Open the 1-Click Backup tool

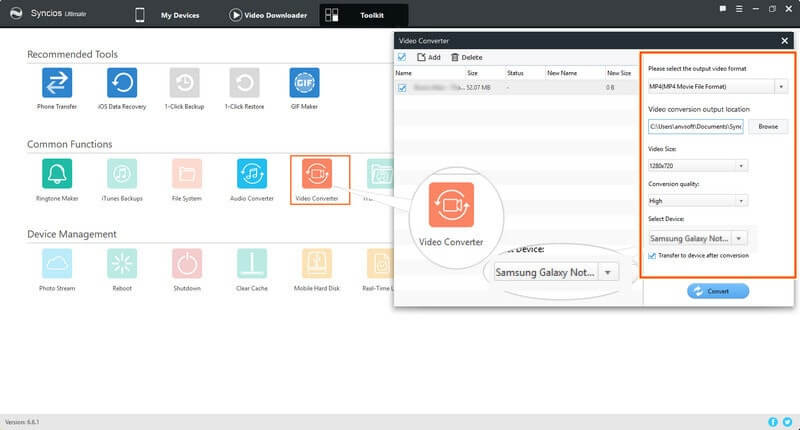(x=184, y=83)
